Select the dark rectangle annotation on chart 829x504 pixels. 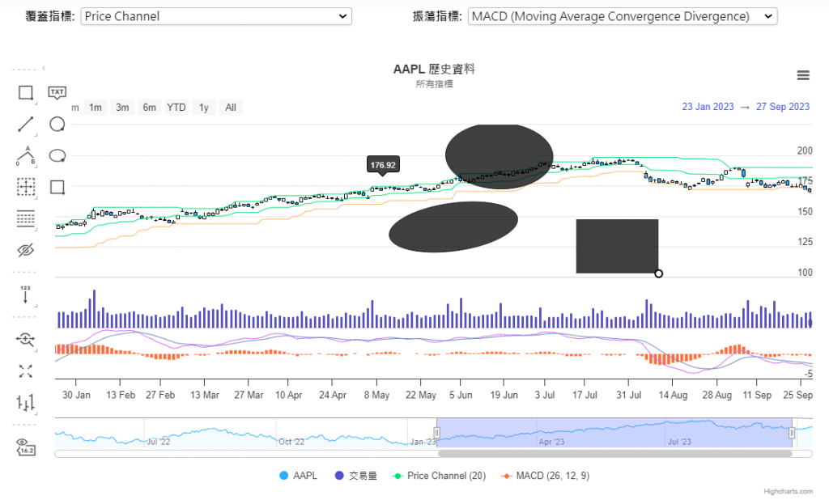pos(617,246)
